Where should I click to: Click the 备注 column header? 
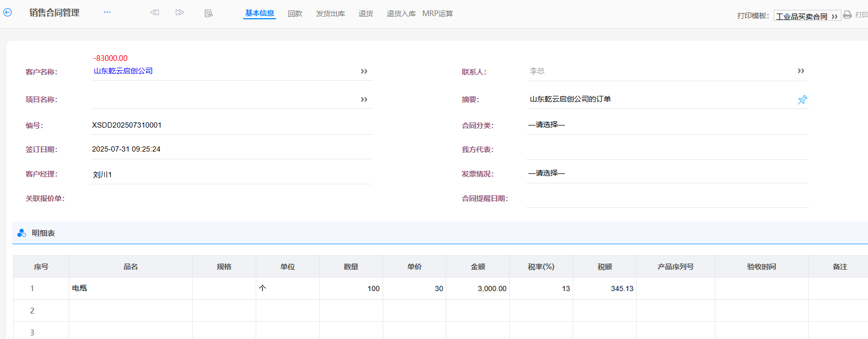[839, 267]
